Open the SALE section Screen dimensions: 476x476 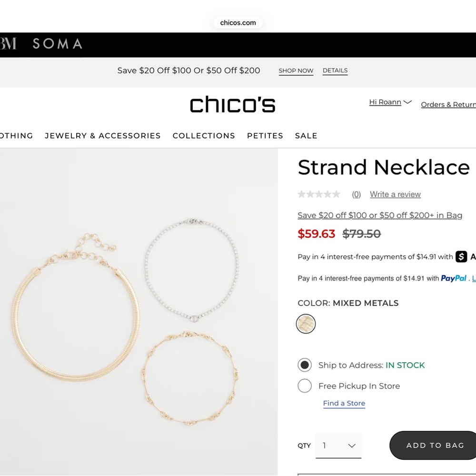(x=306, y=136)
